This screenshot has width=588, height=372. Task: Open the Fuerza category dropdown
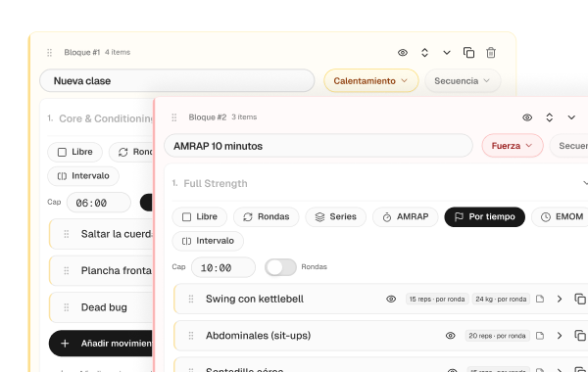513,146
